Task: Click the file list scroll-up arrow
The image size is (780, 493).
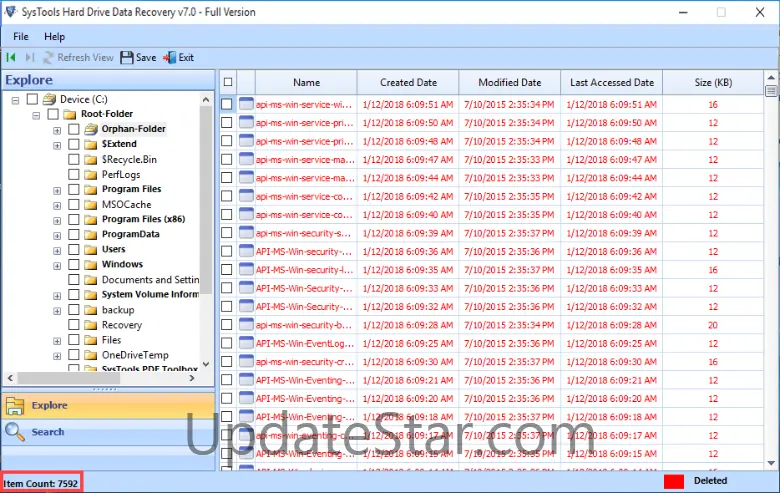Action: [x=771, y=78]
